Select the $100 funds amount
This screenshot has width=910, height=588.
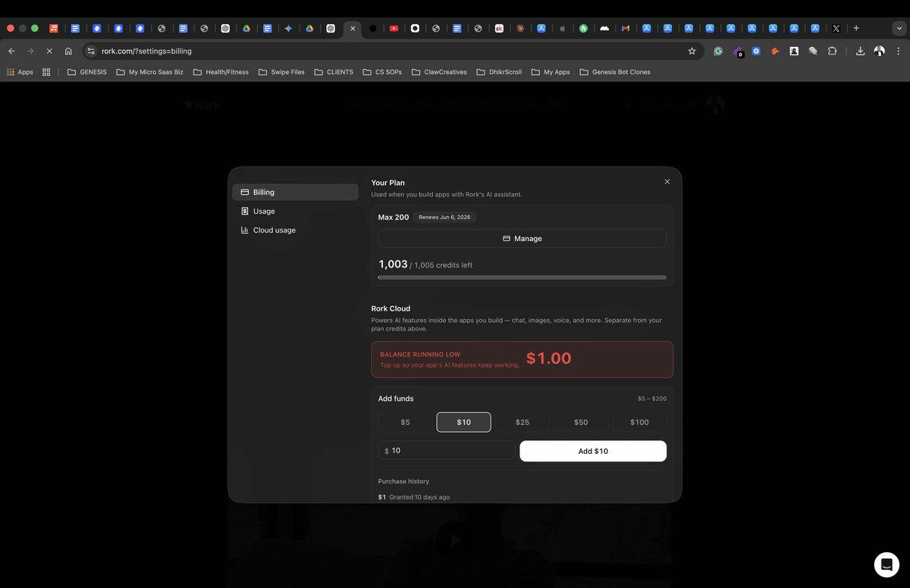pos(639,422)
